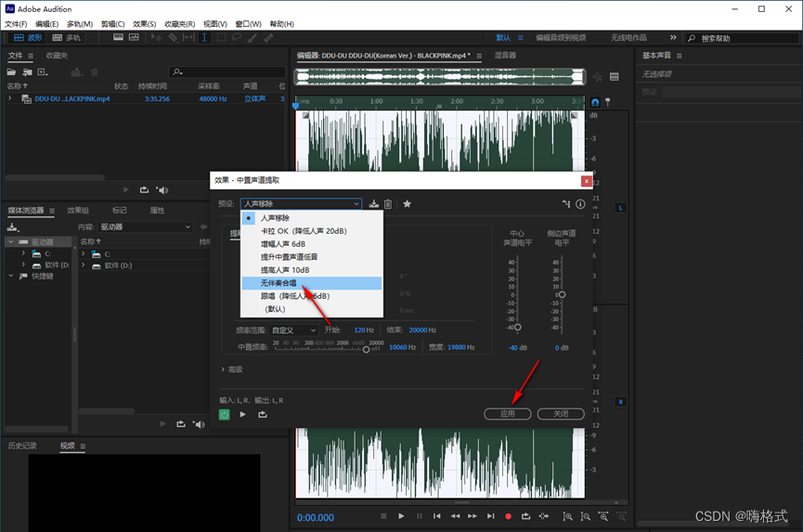Click the Open File folder icon

tap(11, 72)
